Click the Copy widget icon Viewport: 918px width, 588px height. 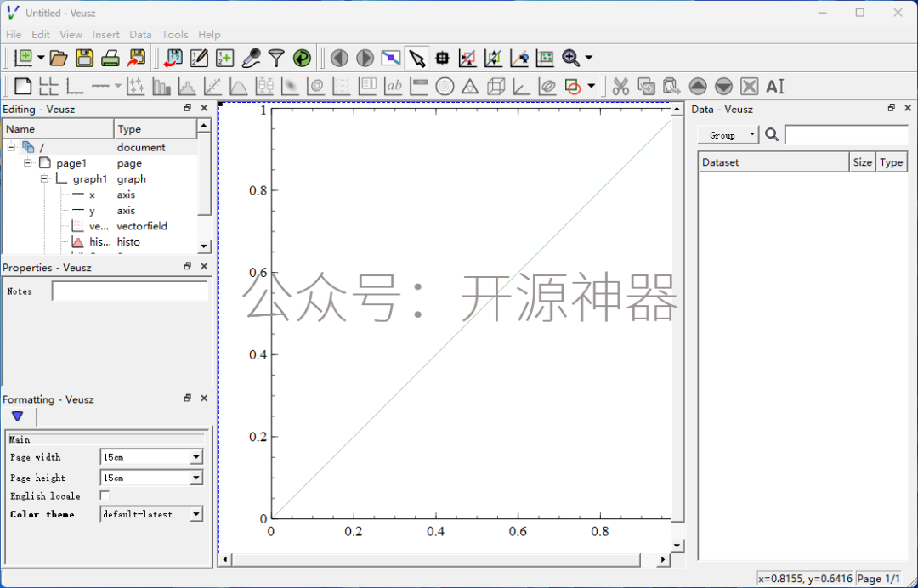(646, 87)
